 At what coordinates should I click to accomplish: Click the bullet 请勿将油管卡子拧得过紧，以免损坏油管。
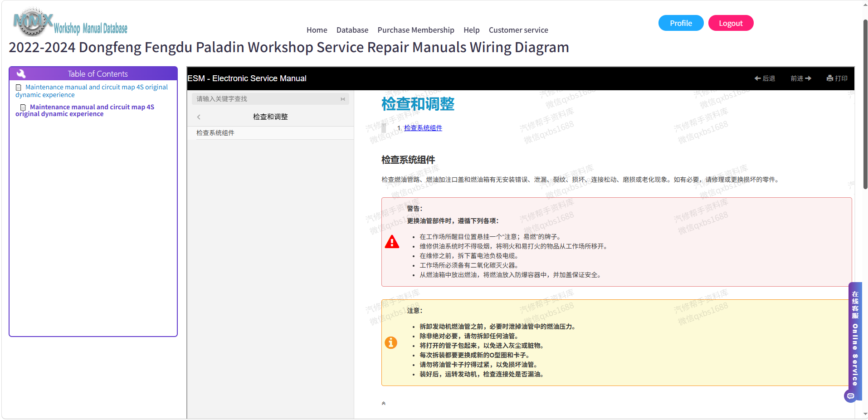(479, 365)
